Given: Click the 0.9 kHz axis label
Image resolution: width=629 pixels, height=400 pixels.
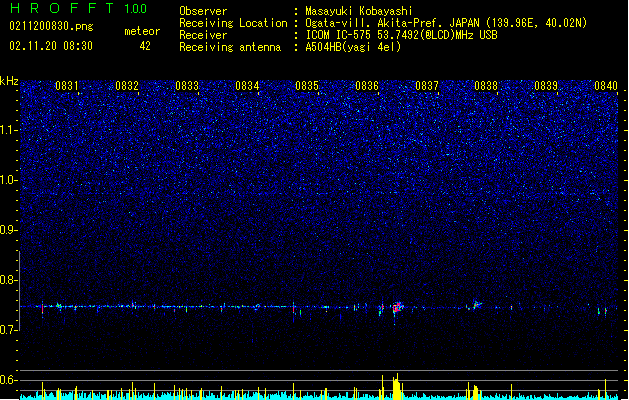Looking at the screenshot, I should click(x=9, y=230).
